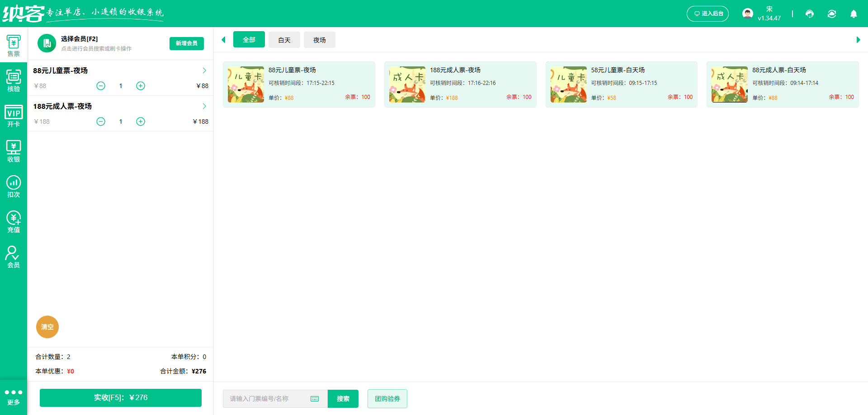The width and height of the screenshot is (868, 415).
Task: Expand details of 88元儿童票-夜场 cart item
Action: pyautogui.click(x=204, y=70)
